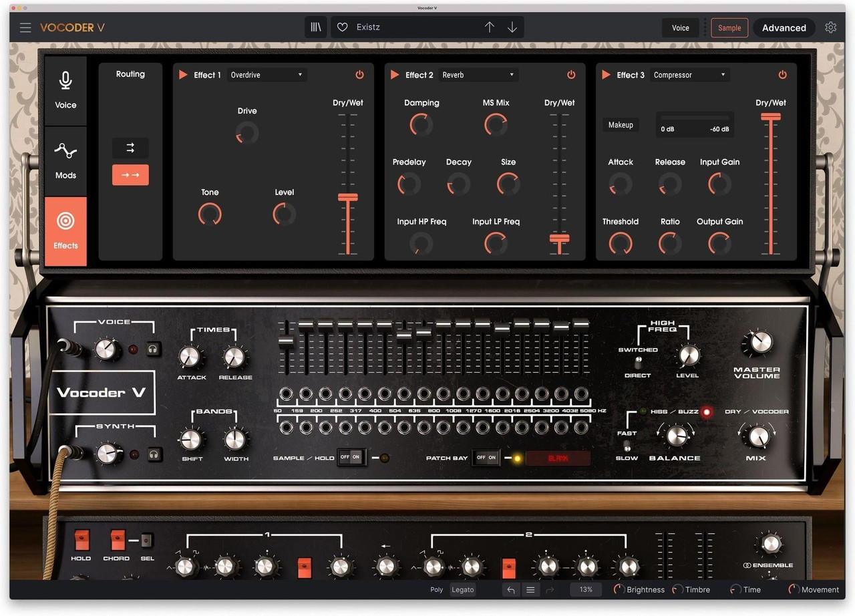Click the Reverb Decay knob
Image resolution: width=855 pixels, height=616 pixels.
click(x=458, y=184)
